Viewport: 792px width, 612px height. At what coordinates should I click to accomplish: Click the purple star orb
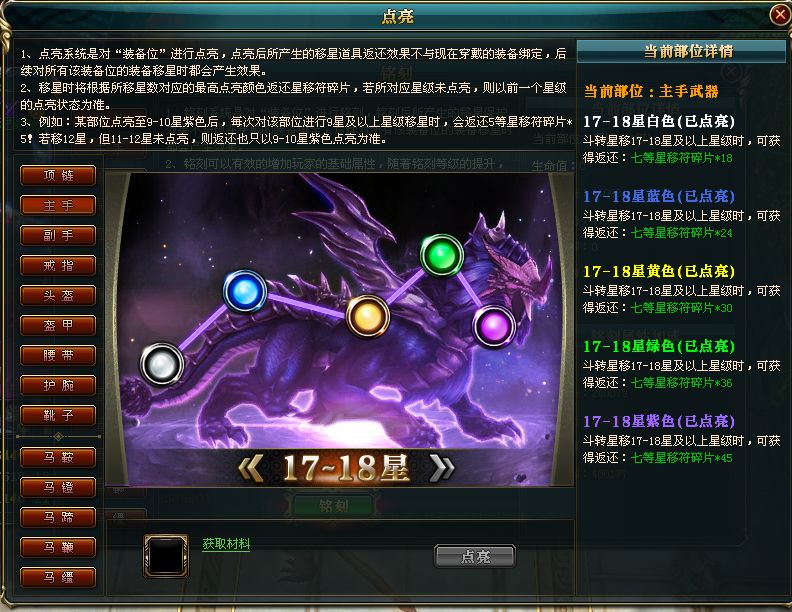tap(494, 327)
